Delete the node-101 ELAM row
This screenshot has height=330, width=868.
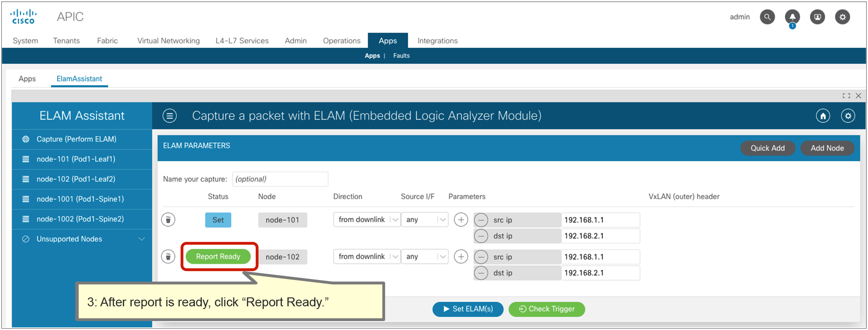tap(168, 220)
